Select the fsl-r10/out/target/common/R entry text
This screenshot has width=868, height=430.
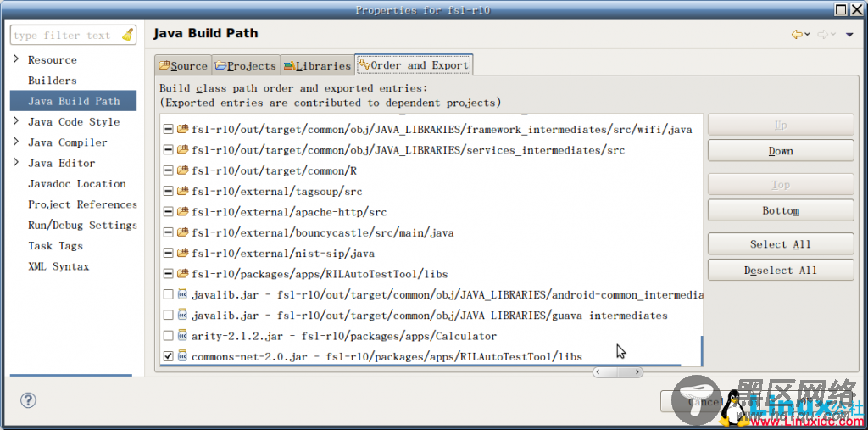click(274, 171)
